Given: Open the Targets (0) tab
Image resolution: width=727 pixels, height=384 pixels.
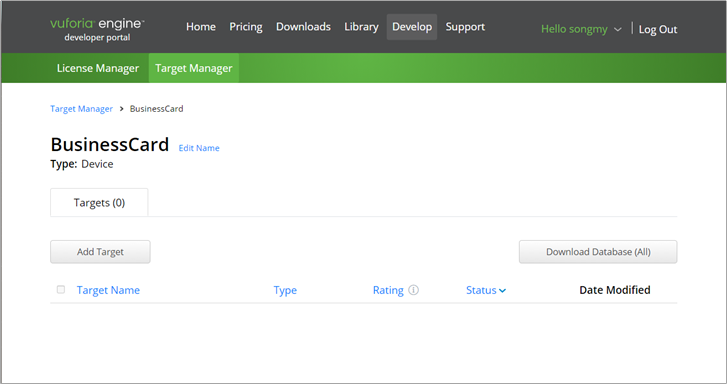Looking at the screenshot, I should pyautogui.click(x=99, y=203).
